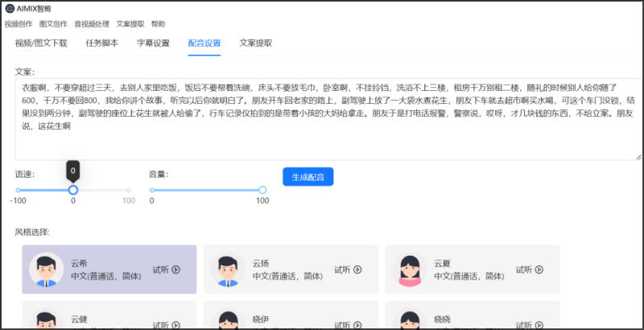
Task: Click 试听 text on the 云夏 card
Action: point(524,270)
